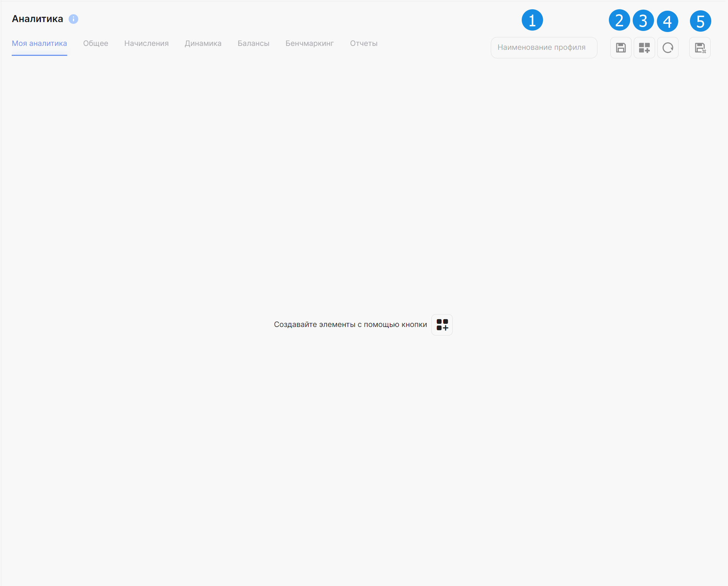The width and height of the screenshot is (728, 586).
Task: Select the Балансы tab
Action: point(254,43)
